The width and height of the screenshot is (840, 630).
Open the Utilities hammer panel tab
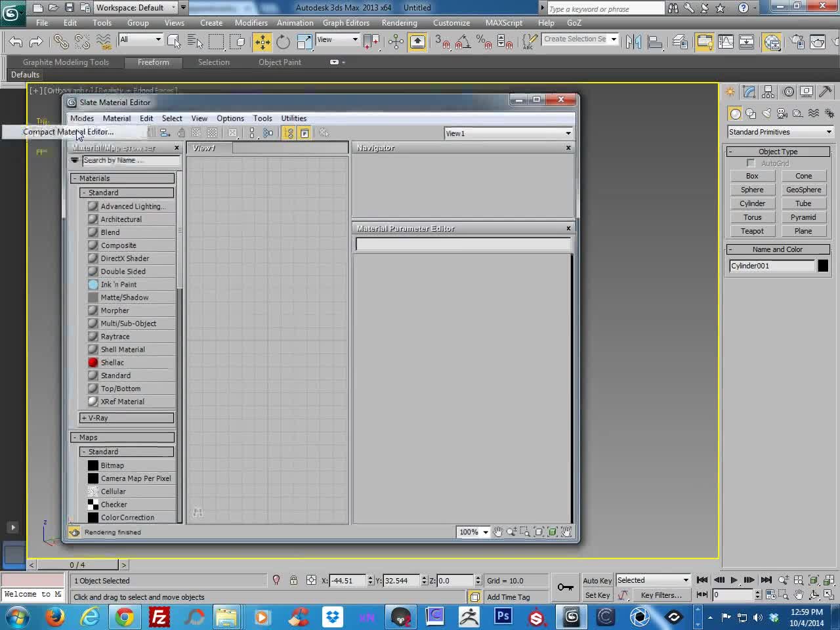(826, 92)
